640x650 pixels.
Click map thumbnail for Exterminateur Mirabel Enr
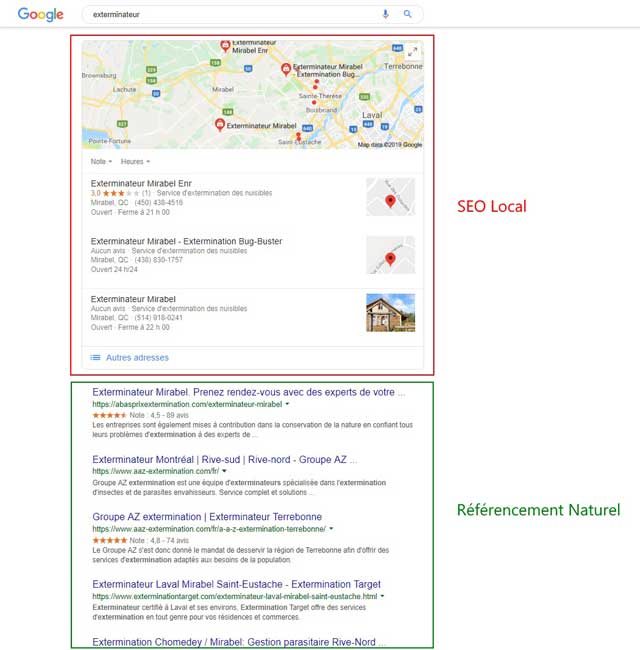click(390, 197)
